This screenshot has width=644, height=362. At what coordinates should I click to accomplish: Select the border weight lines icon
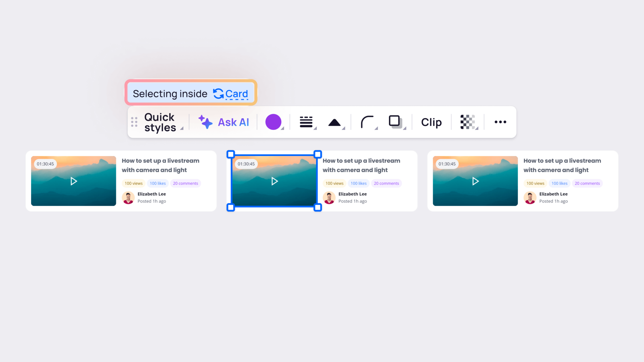(306, 122)
